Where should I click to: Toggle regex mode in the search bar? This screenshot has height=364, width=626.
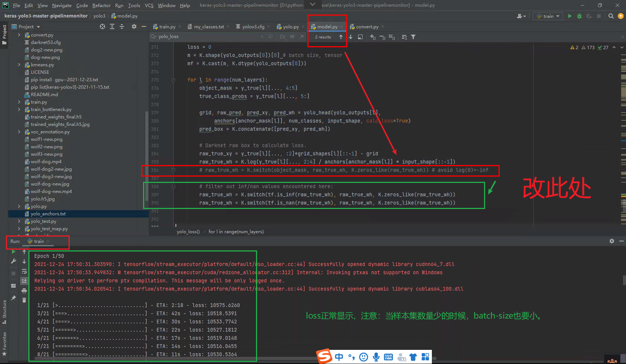301,37
